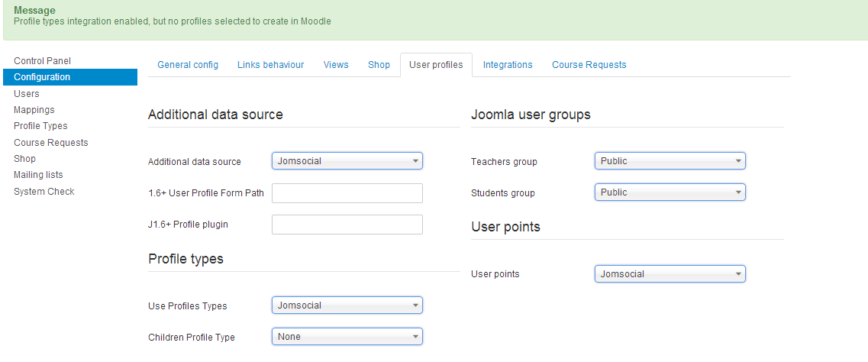Screen dimensions: 868x362
Task: Open Mailing lists in the sidebar
Action: 38,175
